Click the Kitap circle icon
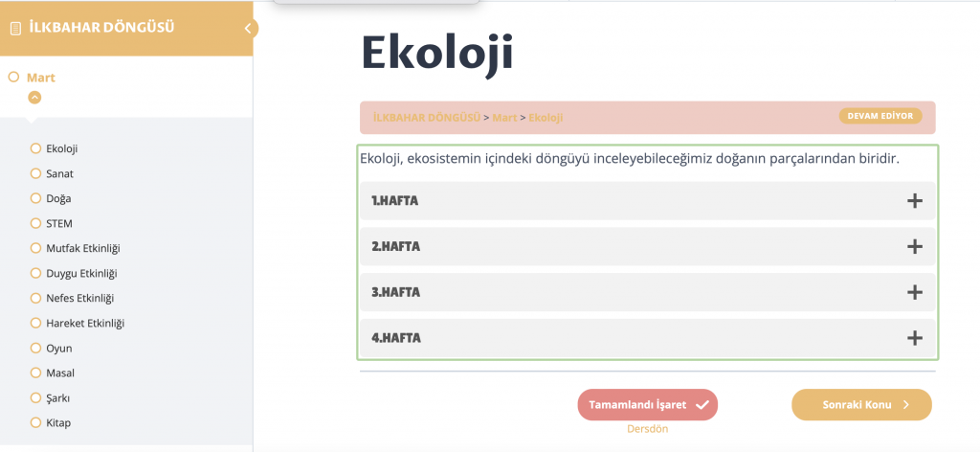Image resolution: width=980 pixels, height=452 pixels. (x=36, y=422)
